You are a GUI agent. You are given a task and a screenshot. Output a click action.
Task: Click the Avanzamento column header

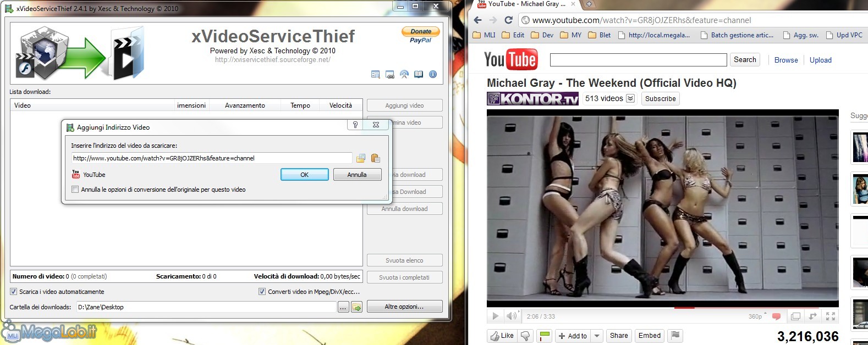coord(245,105)
